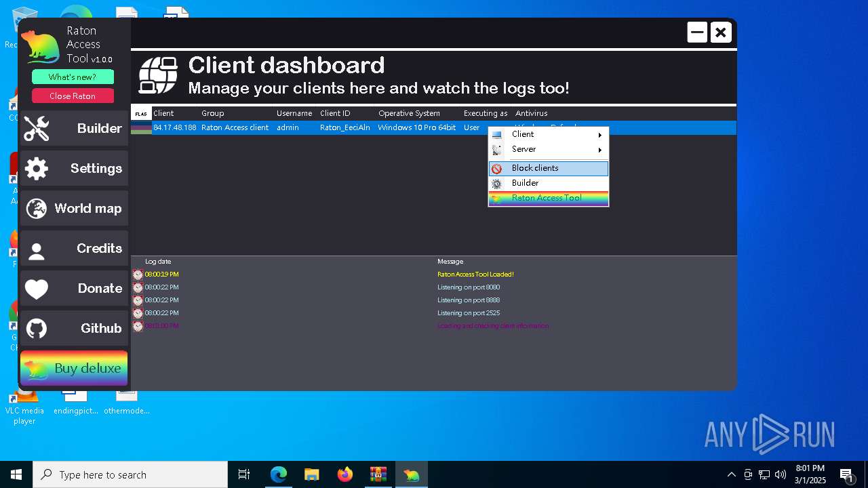Click the red Close Raton button

73,96
